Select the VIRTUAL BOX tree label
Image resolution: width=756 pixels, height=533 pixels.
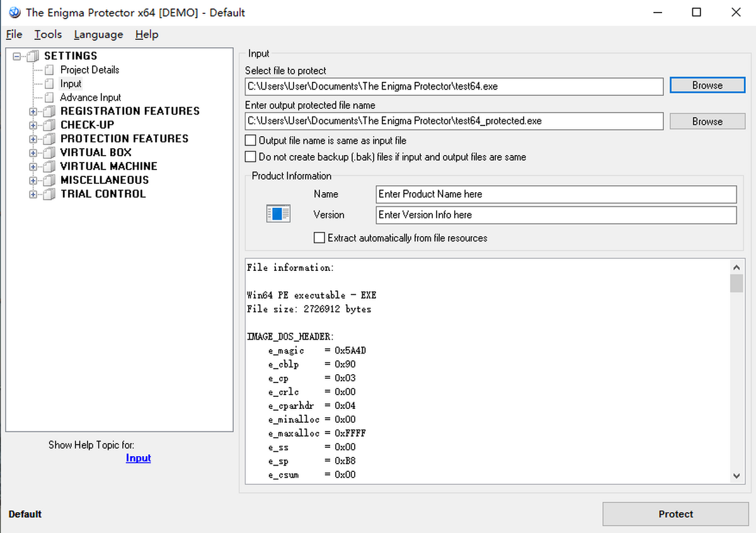(x=96, y=153)
